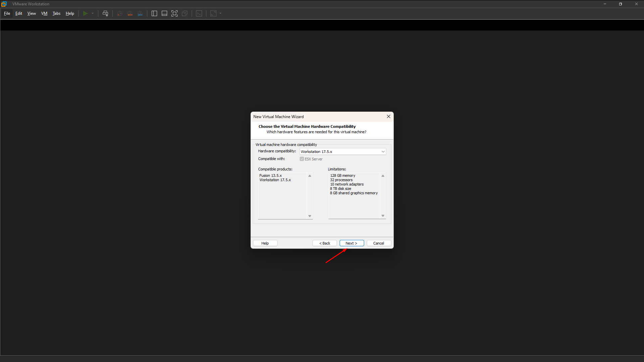Click the green Power On play icon
The height and width of the screenshot is (362, 644).
click(x=85, y=13)
